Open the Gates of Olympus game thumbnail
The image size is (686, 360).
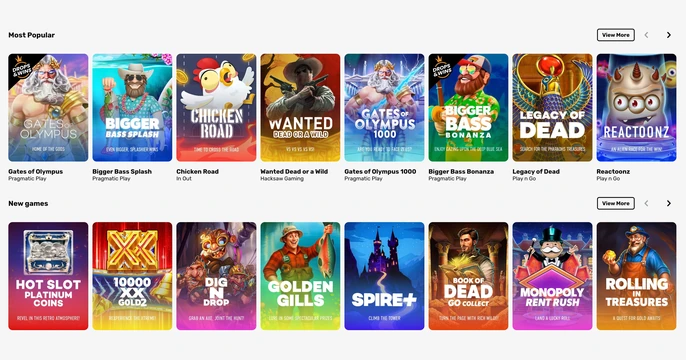[x=48, y=108]
